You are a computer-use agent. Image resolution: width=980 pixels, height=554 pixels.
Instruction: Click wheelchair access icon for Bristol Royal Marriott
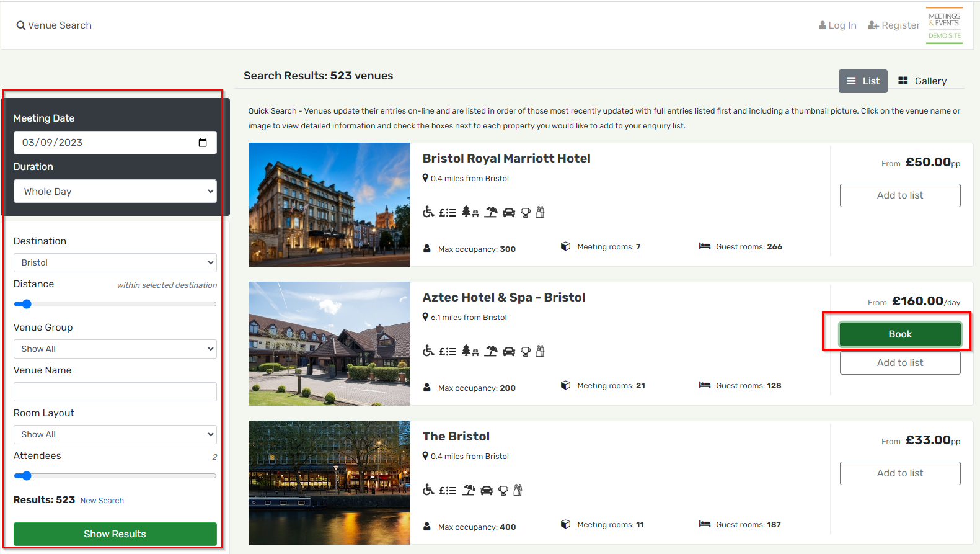click(428, 212)
